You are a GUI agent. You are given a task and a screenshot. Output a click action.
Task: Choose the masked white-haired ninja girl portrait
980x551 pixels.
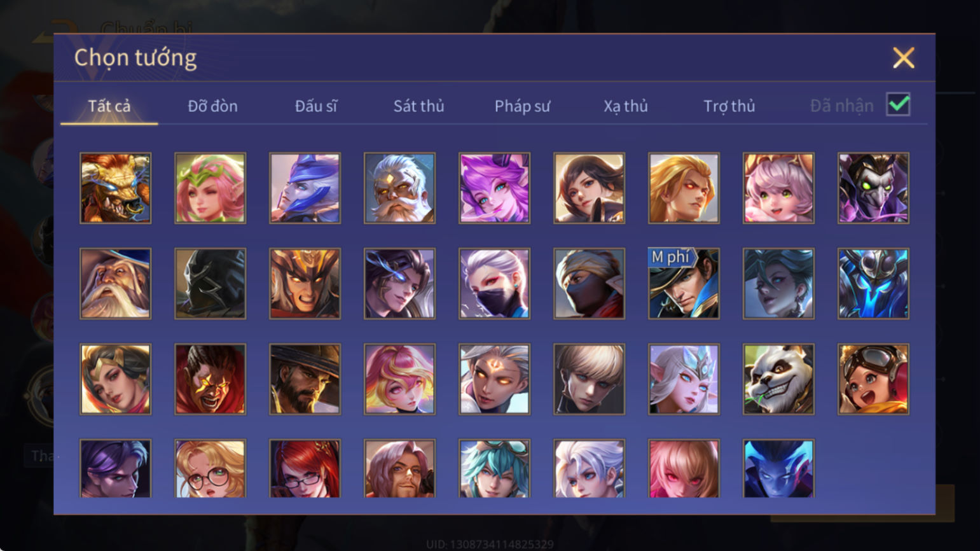point(494,284)
